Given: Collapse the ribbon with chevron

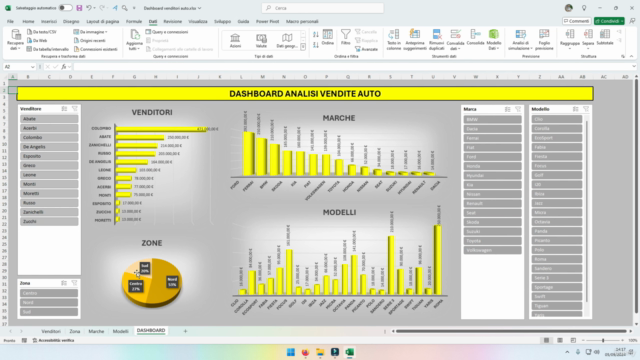Looking at the screenshot, I should click(x=631, y=56).
